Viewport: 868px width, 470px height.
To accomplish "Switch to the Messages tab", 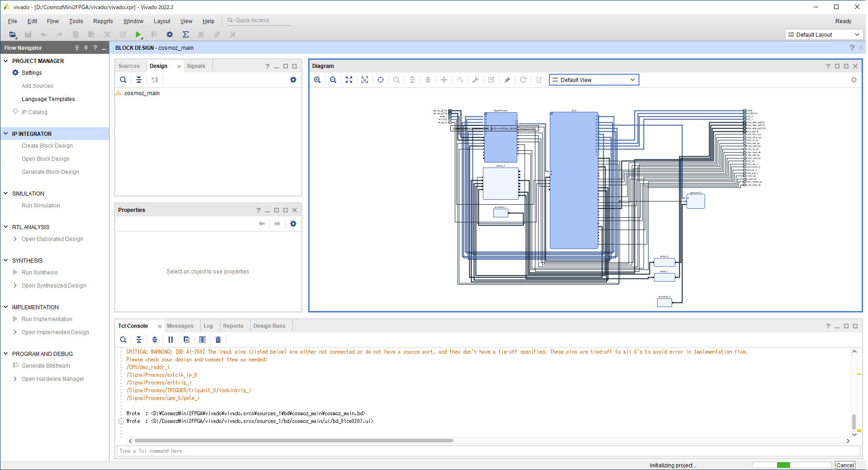I will 180,326.
